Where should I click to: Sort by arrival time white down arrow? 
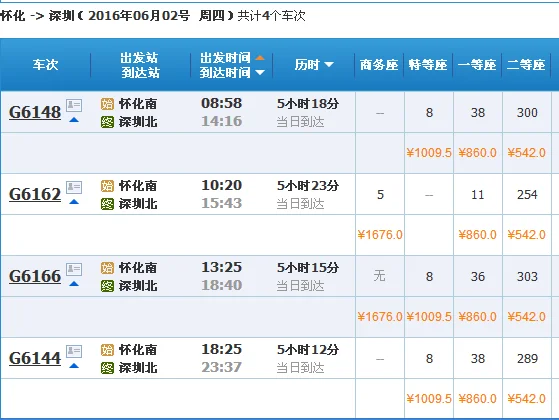click(260, 73)
